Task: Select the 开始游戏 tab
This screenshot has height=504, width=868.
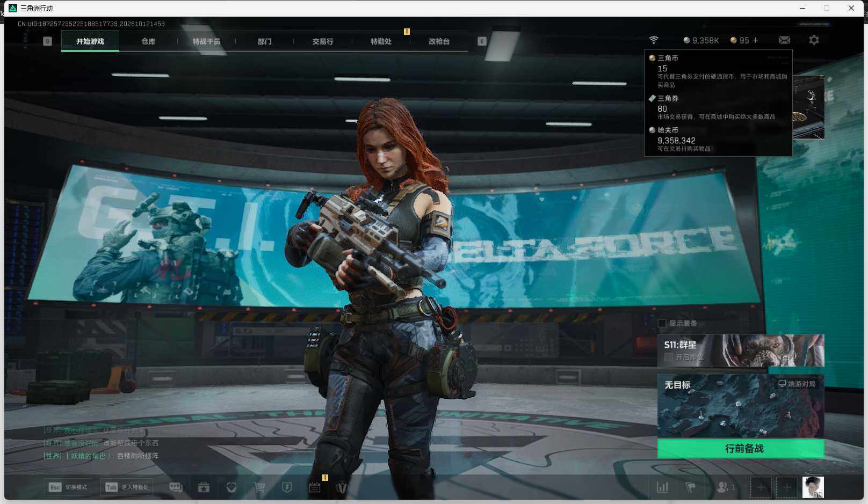Action: point(90,41)
